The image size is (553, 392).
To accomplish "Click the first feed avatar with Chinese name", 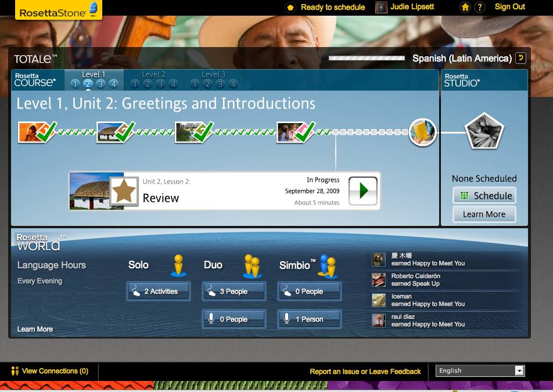I will pyautogui.click(x=379, y=260).
